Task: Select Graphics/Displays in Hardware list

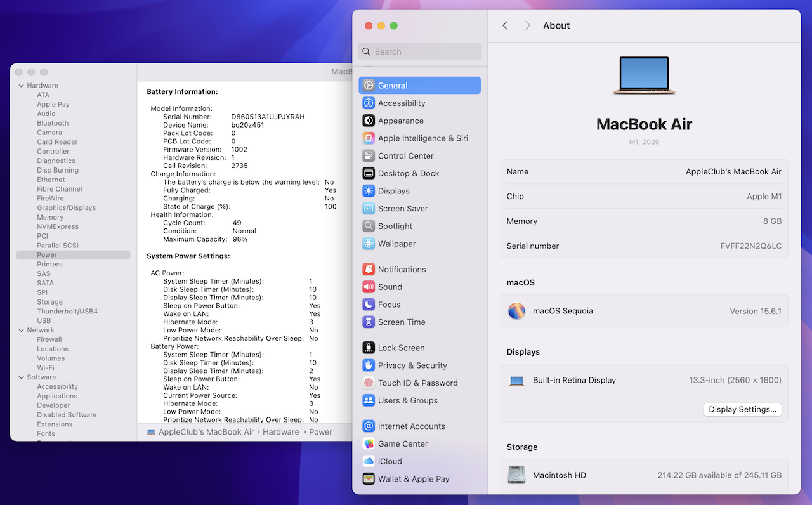Action: click(x=66, y=207)
